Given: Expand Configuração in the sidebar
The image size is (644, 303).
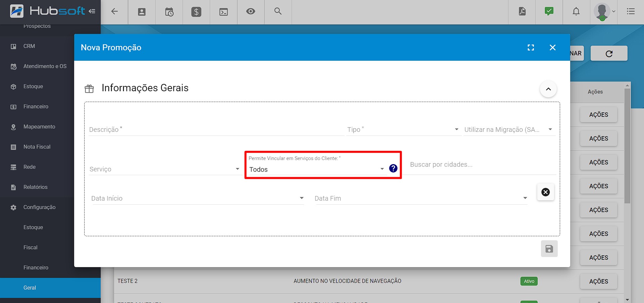Looking at the screenshot, I should (x=40, y=207).
